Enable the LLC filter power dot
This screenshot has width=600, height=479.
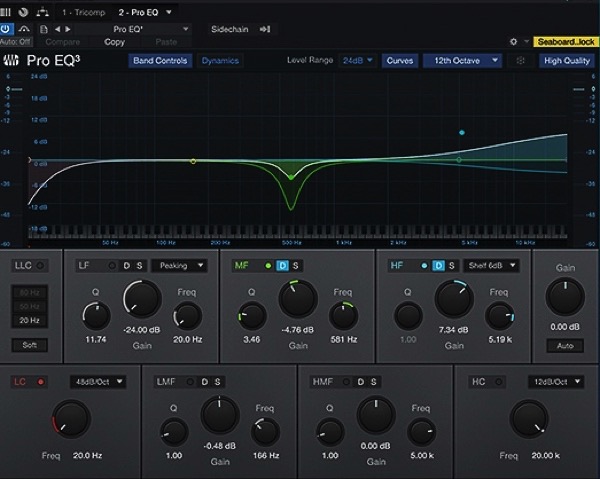click(40, 265)
